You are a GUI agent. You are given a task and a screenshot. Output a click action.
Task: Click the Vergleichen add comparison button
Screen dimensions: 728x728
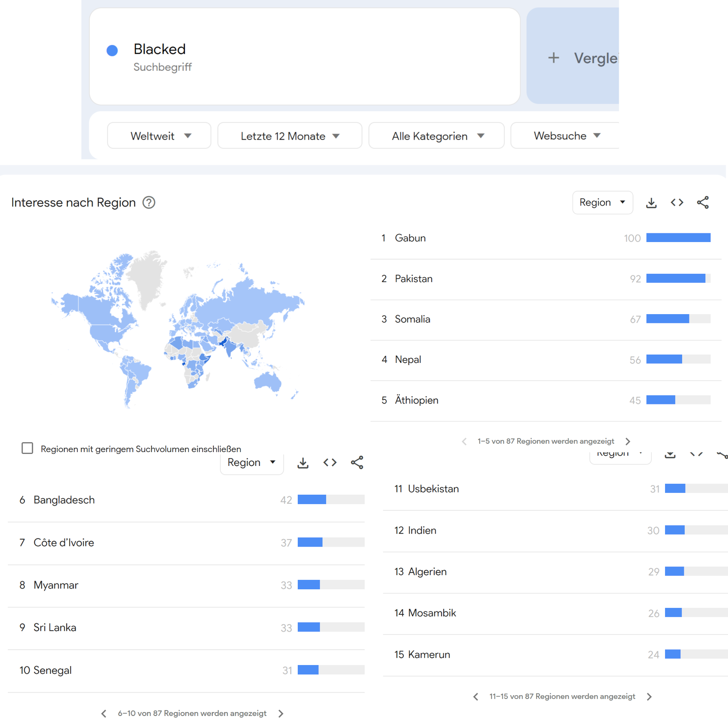click(x=573, y=56)
